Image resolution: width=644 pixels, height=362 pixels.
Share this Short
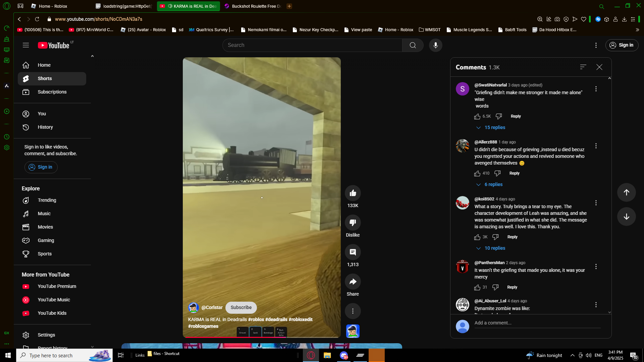[x=353, y=282]
